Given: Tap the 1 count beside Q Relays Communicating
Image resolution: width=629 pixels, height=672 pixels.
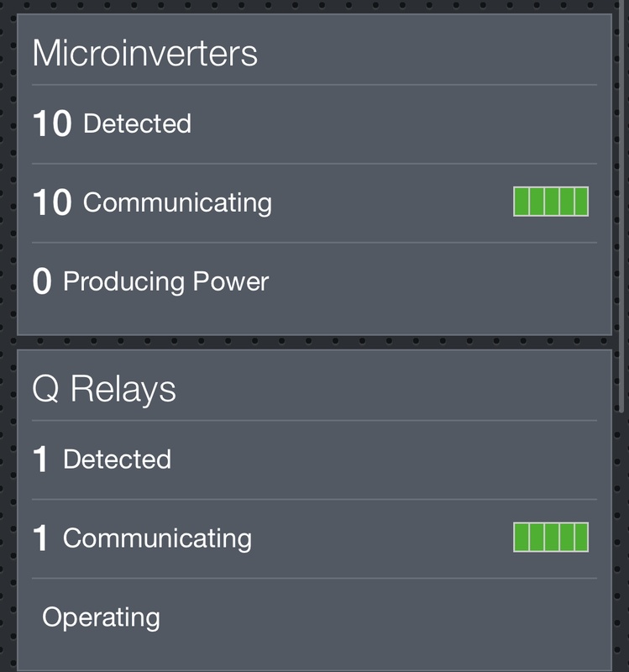Looking at the screenshot, I should pos(41,539).
